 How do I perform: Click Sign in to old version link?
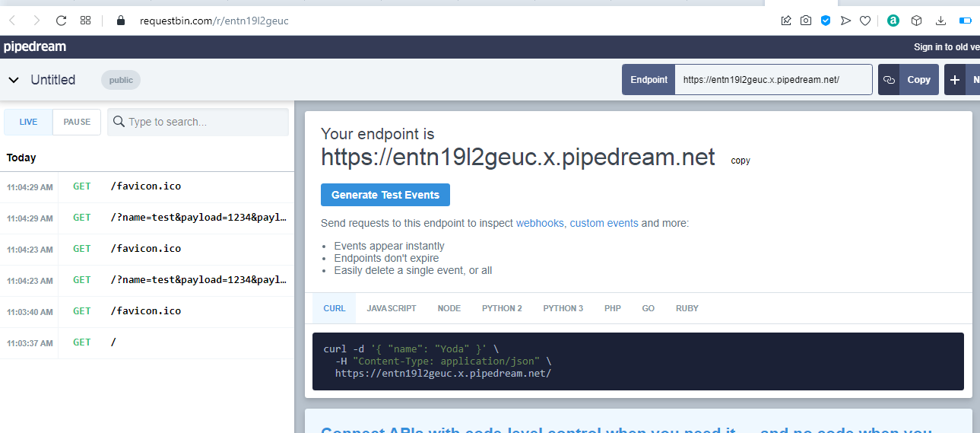[x=947, y=46]
